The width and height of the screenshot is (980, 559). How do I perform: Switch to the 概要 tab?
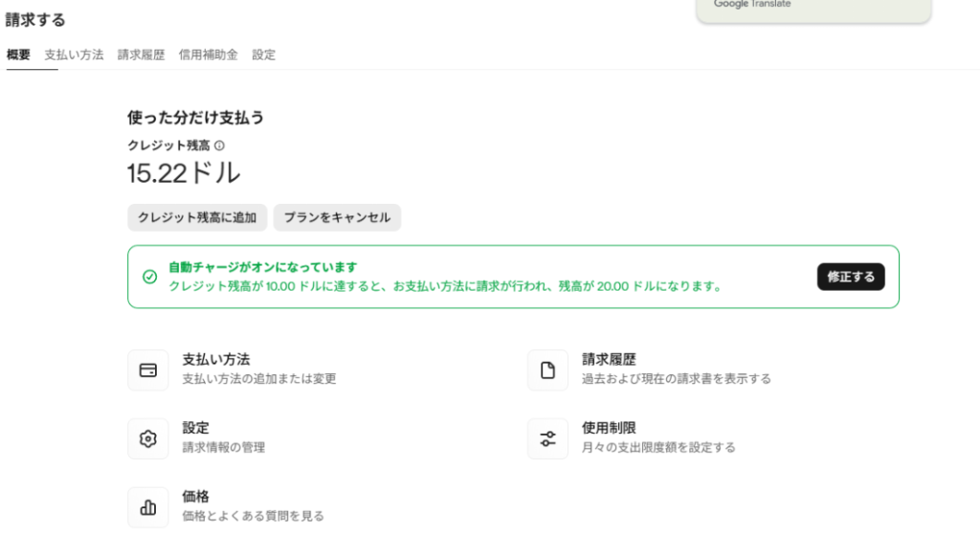(18, 56)
